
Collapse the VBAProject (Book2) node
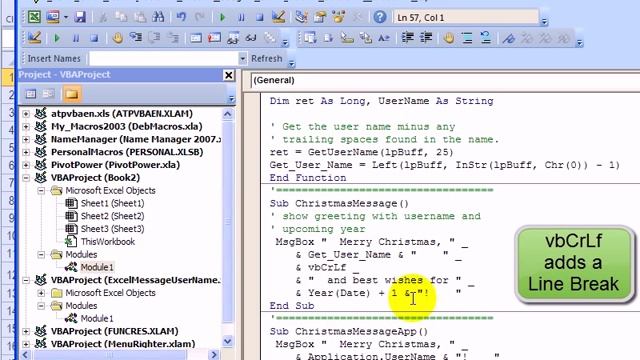click(26, 178)
